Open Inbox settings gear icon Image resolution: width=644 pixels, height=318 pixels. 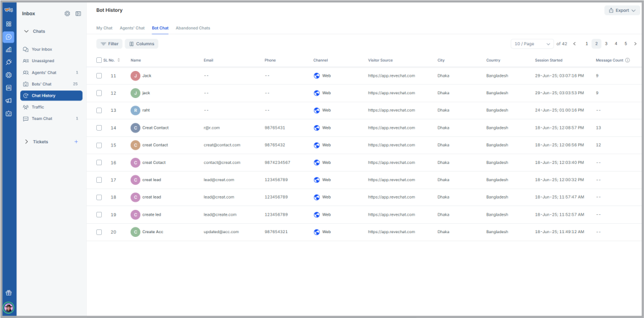pos(67,13)
